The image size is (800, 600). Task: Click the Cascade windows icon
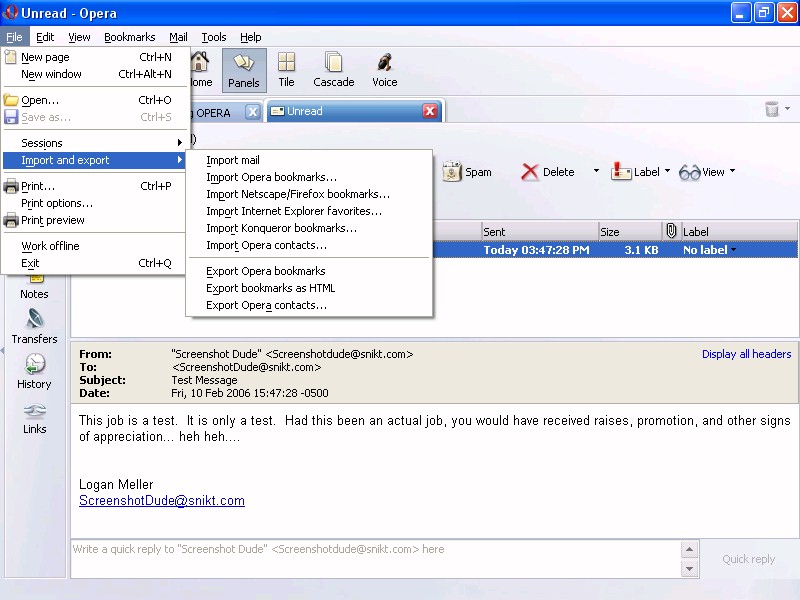333,70
